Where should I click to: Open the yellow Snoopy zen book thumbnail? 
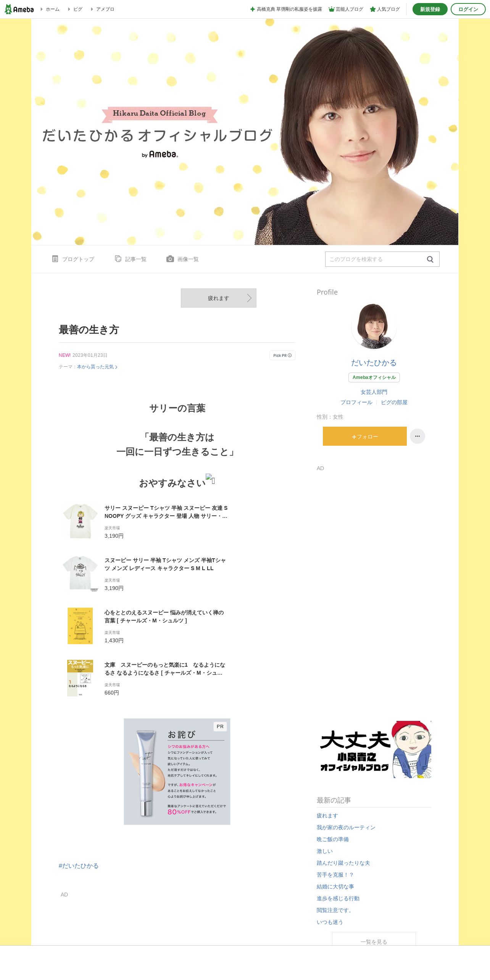pyautogui.click(x=80, y=626)
